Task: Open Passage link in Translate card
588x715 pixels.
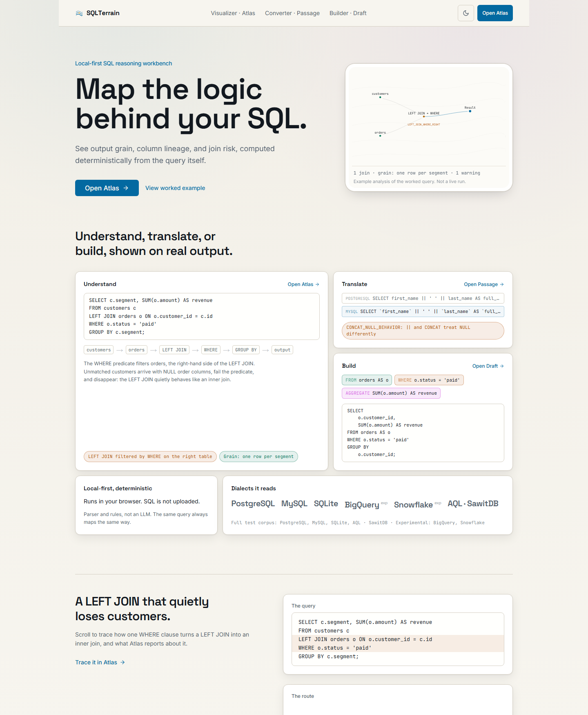Action: [484, 284]
